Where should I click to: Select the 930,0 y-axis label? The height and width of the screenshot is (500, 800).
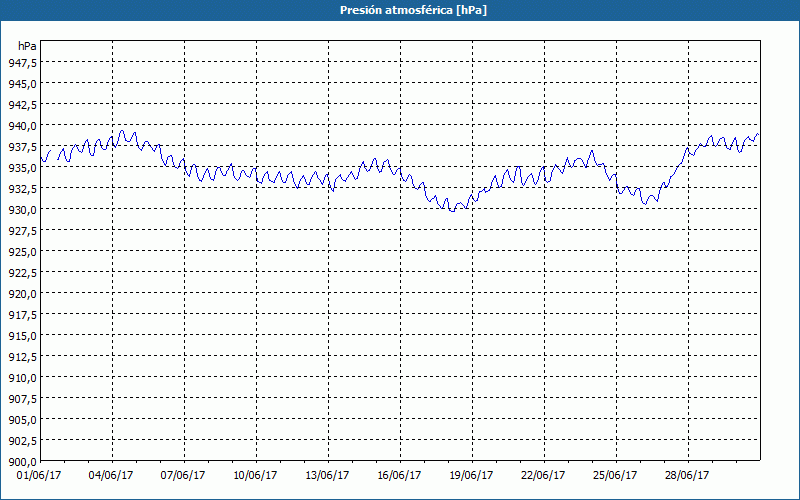[22, 209]
